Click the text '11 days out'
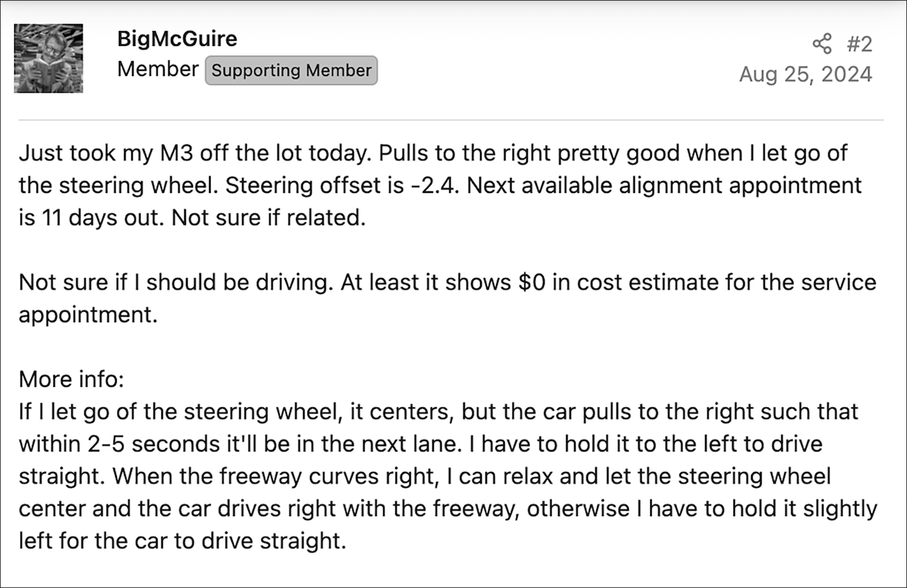Screen dimensions: 907x588 coord(103,218)
